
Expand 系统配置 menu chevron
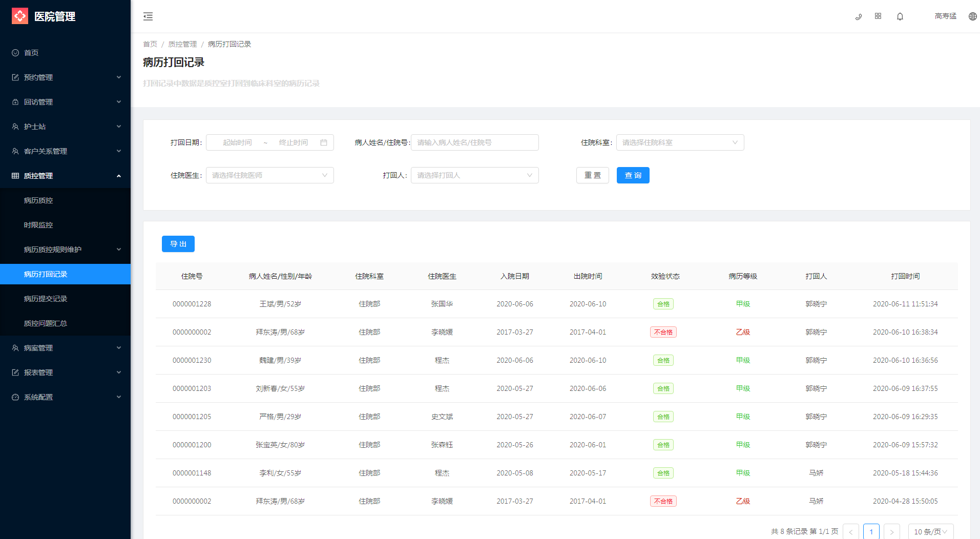tap(119, 397)
